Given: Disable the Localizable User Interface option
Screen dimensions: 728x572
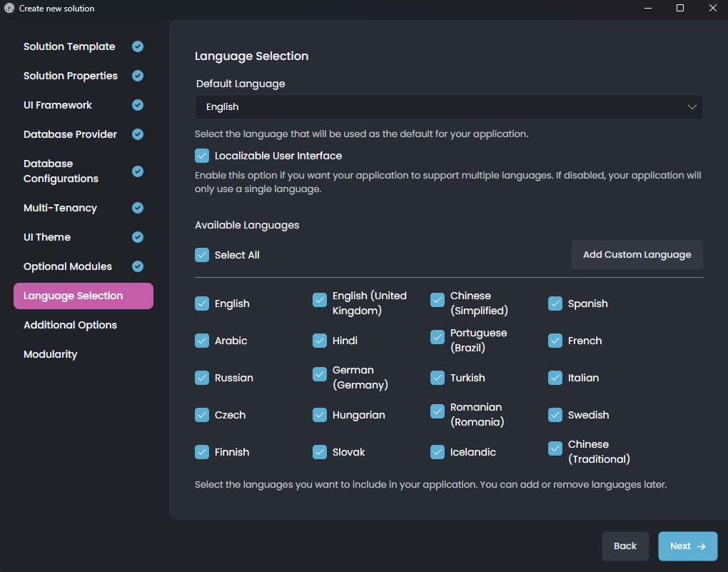Looking at the screenshot, I should tap(202, 155).
